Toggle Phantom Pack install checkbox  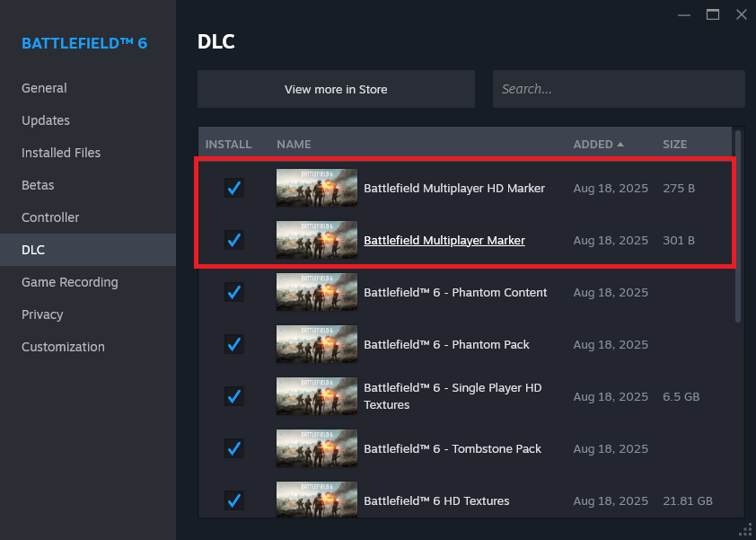click(234, 344)
